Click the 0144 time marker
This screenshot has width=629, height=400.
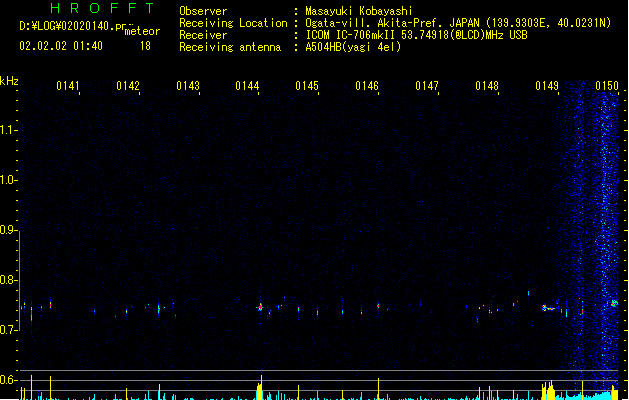coord(247,86)
